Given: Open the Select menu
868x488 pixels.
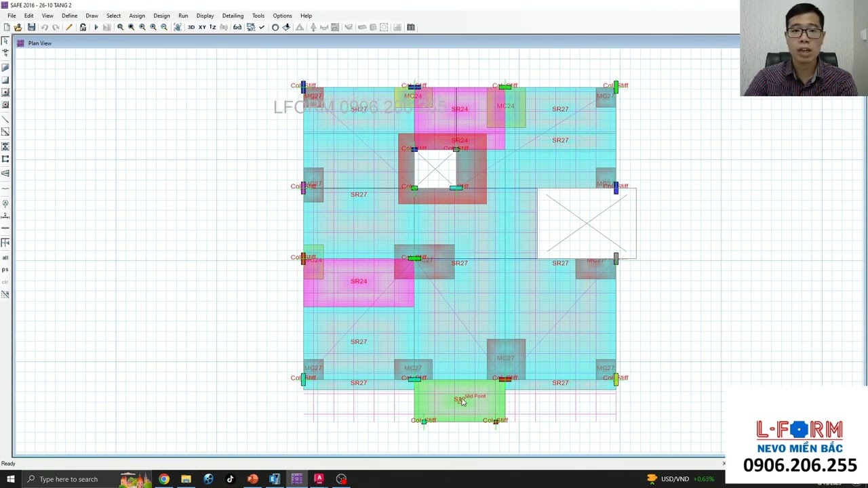Looking at the screenshot, I should 113,16.
